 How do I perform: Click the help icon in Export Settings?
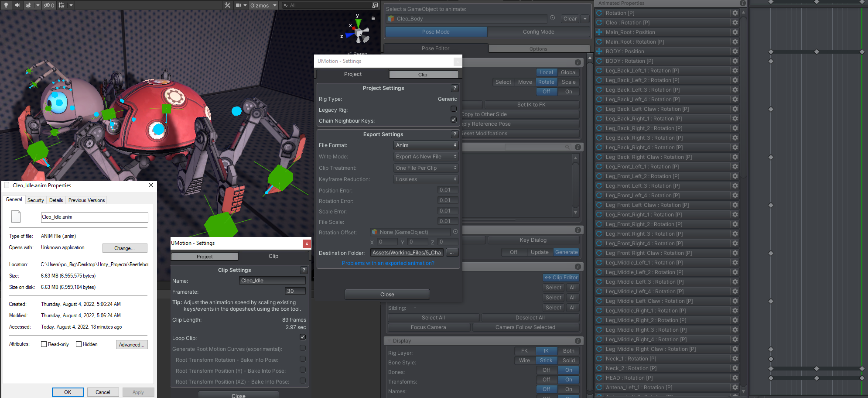(455, 134)
